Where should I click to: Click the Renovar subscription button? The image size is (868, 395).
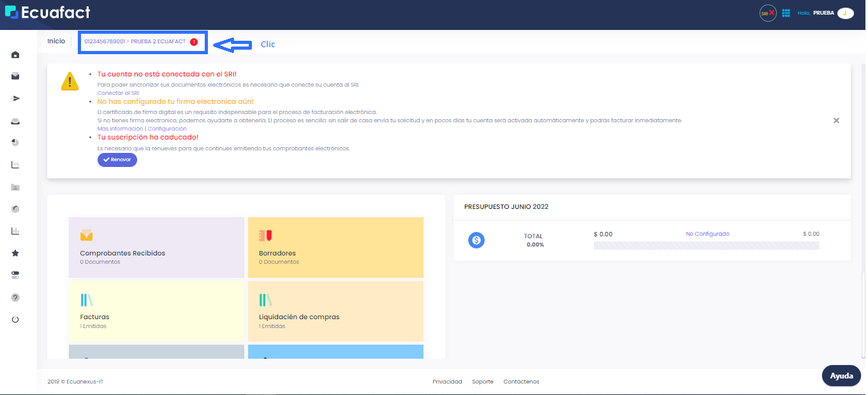(117, 159)
